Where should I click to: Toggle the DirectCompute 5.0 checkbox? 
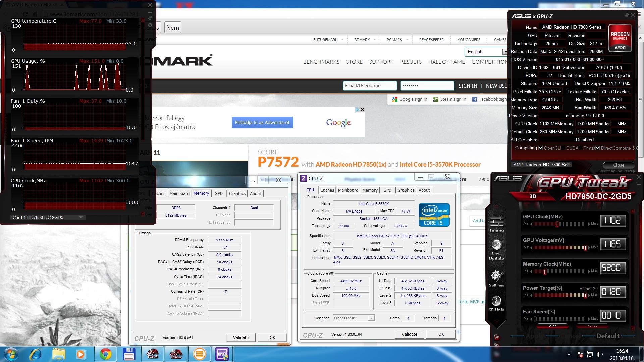tap(598, 148)
